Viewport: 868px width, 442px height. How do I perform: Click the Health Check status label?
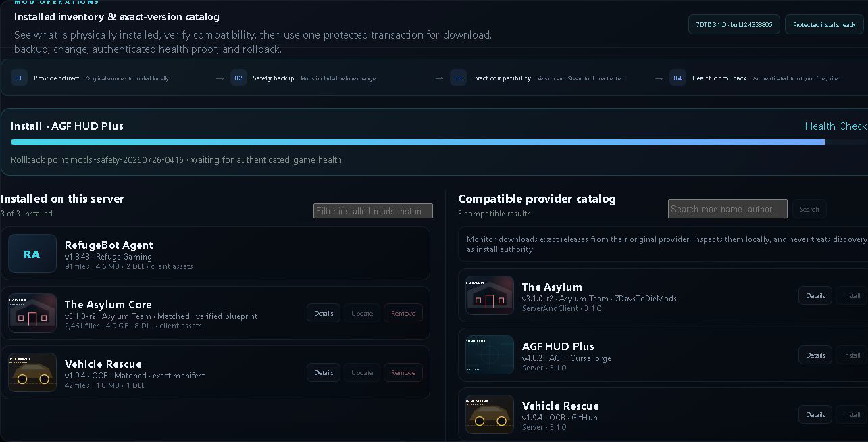tap(836, 126)
